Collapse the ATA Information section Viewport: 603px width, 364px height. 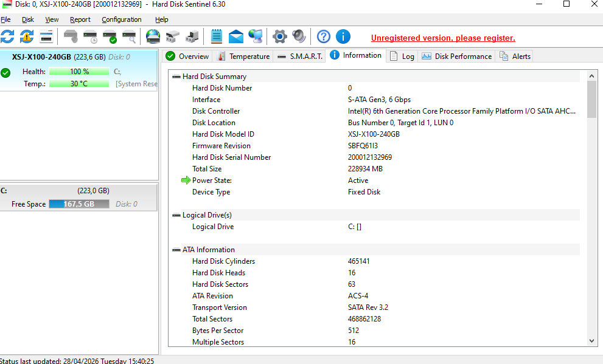[x=176, y=250]
